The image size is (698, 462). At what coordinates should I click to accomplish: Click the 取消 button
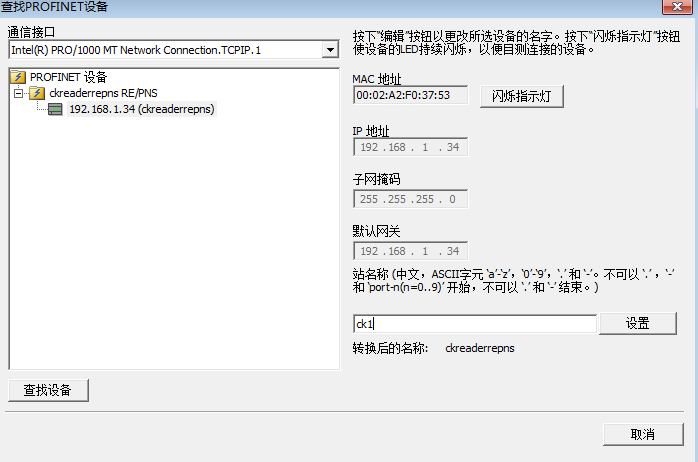point(643,434)
